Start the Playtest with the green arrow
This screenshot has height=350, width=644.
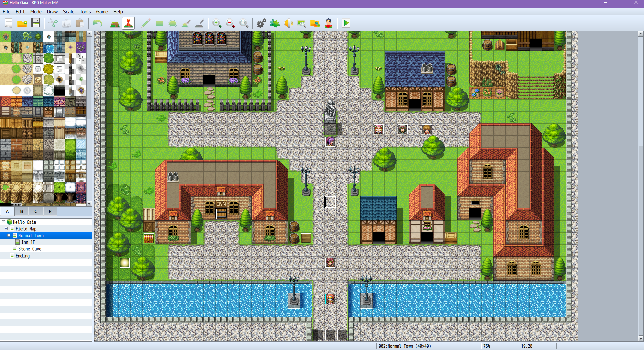pos(346,23)
